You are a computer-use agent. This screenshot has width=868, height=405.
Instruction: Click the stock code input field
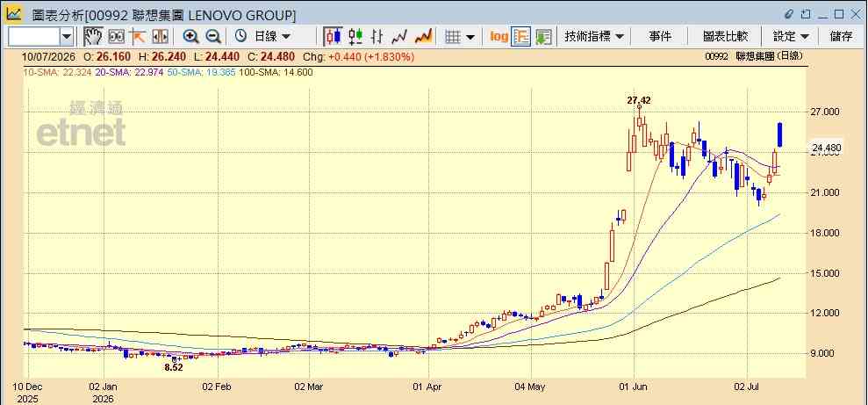33,37
